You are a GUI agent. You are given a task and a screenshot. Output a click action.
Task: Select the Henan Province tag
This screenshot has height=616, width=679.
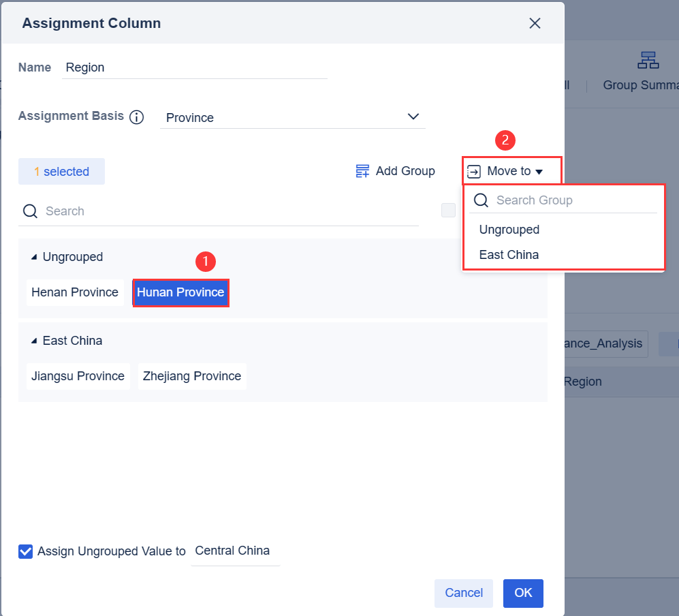pos(75,292)
